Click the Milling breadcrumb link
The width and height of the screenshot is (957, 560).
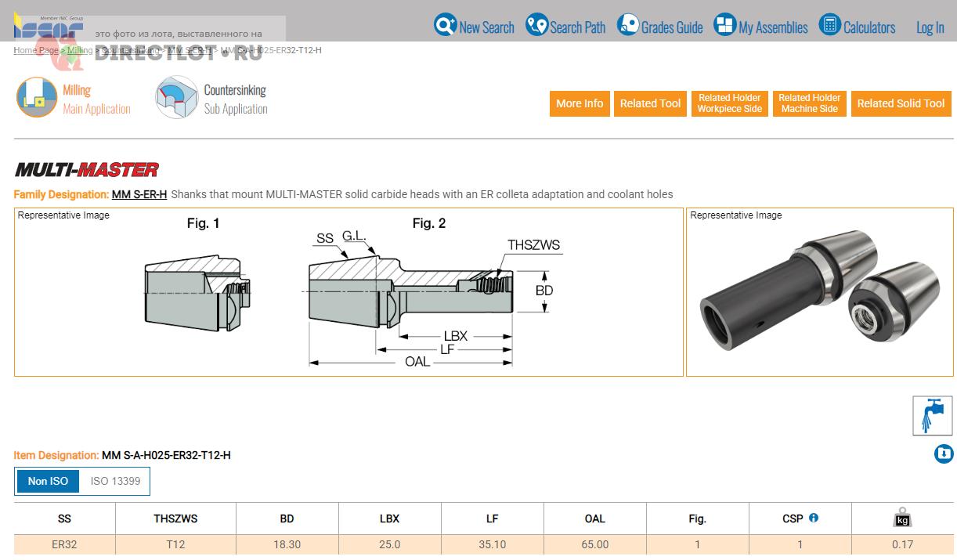(80, 50)
